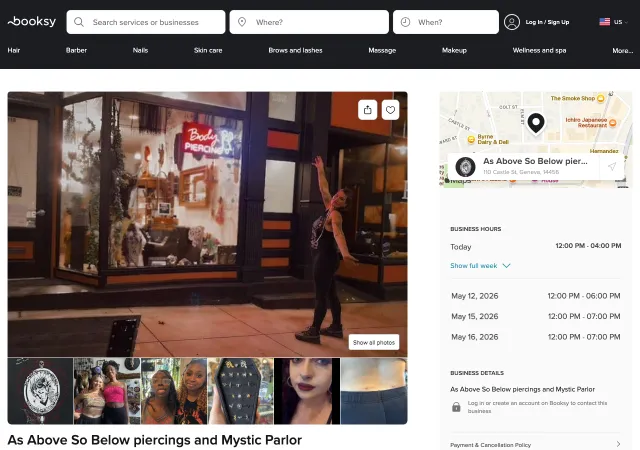The width and height of the screenshot is (640, 450).
Task: Click the When? input field
Action: [x=446, y=22]
